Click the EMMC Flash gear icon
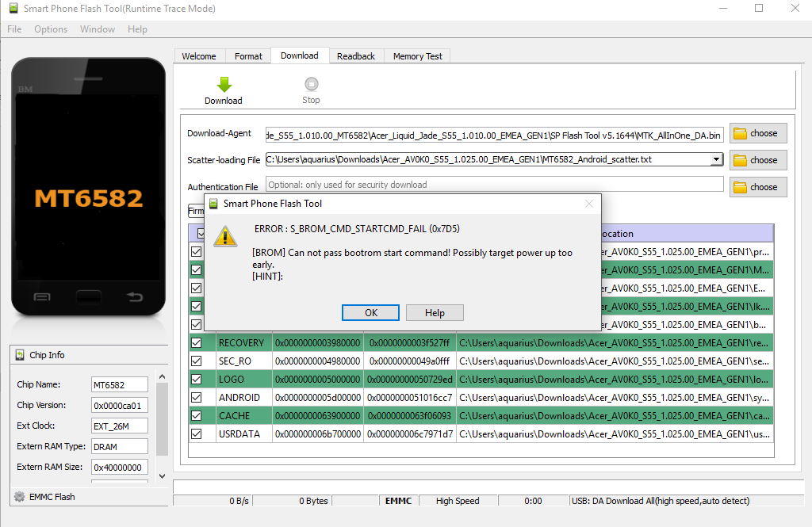Image resolution: width=812 pixels, height=527 pixels. (19, 496)
